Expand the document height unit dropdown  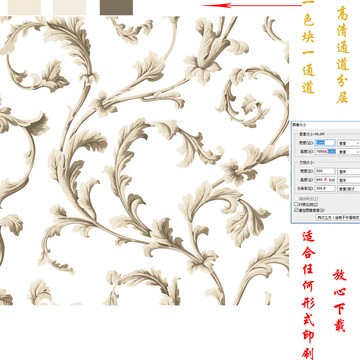click(349, 180)
